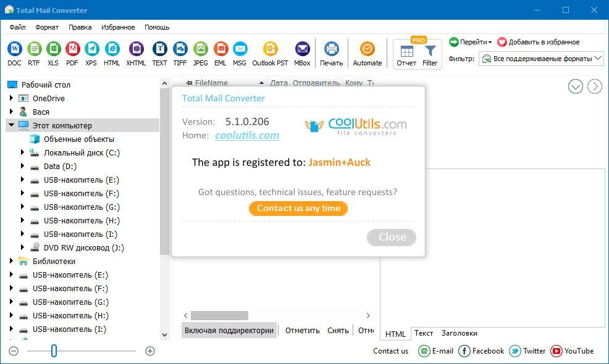Select the RTF conversion icon
This screenshot has width=609, height=364.
34,49
